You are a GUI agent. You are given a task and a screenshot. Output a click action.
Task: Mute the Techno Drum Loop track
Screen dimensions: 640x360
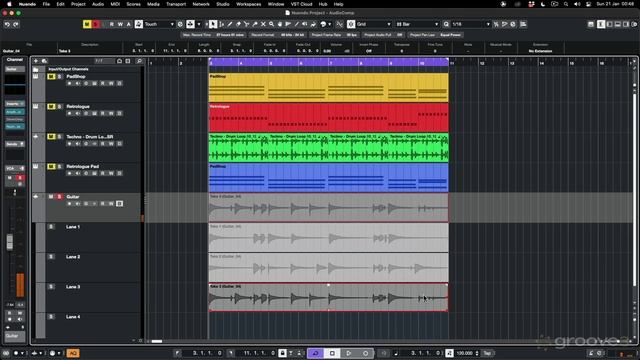51,136
